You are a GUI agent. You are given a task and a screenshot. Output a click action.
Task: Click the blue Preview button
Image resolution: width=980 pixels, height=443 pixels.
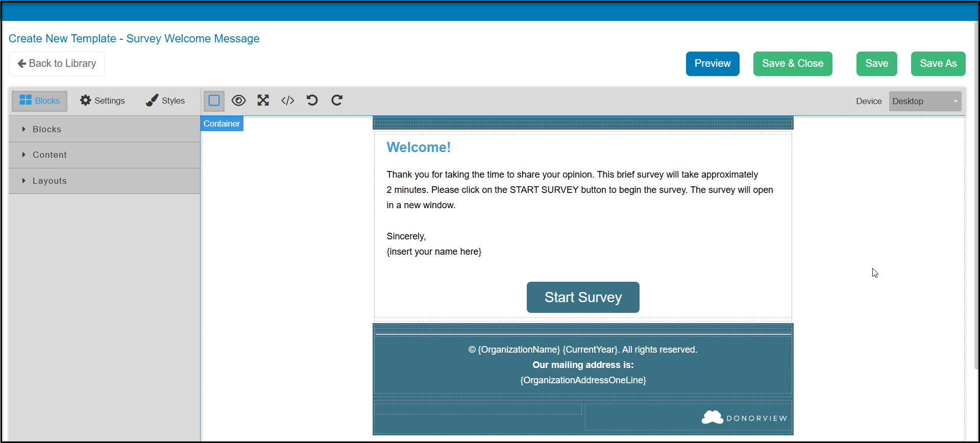pyautogui.click(x=713, y=64)
